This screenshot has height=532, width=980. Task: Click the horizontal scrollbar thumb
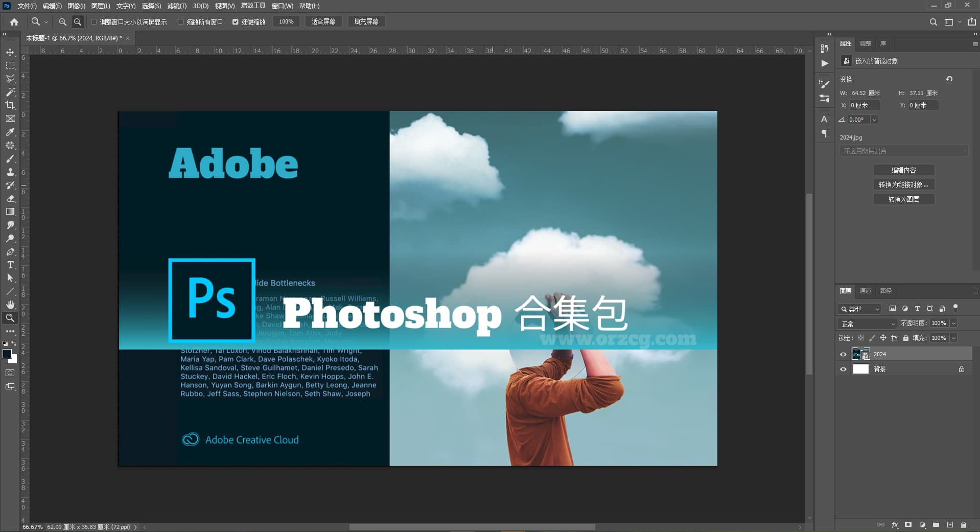click(x=472, y=527)
